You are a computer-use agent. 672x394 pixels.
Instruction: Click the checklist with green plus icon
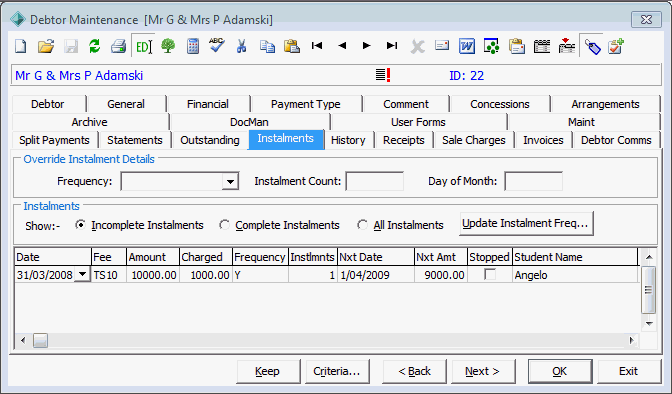click(x=616, y=46)
